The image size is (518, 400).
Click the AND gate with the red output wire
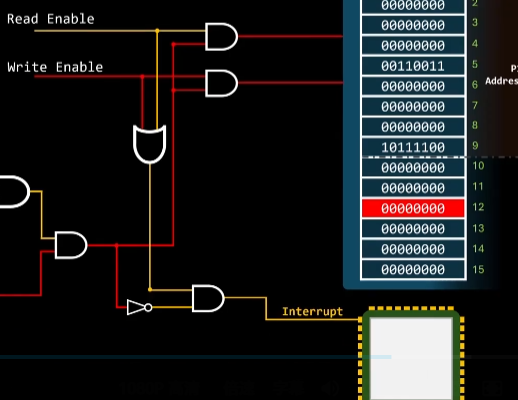[71, 245]
